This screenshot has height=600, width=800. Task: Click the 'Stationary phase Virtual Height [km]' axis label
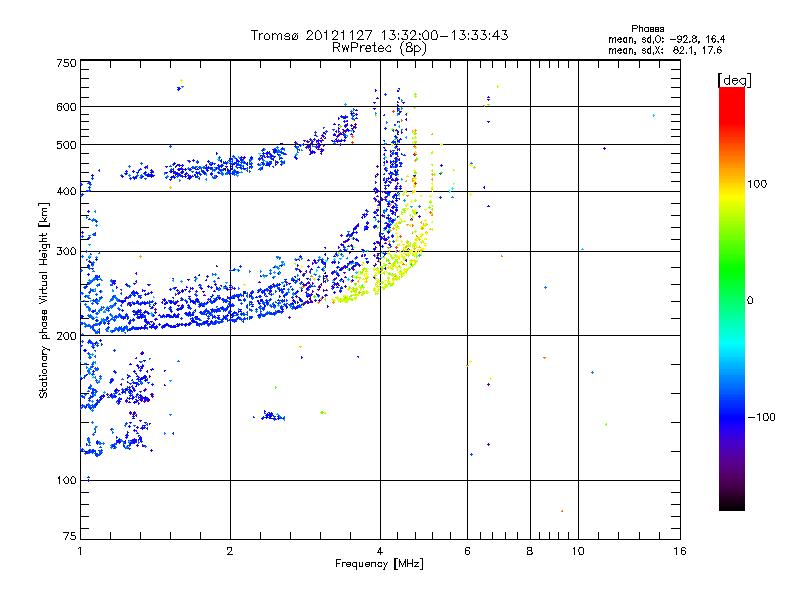pyautogui.click(x=43, y=300)
